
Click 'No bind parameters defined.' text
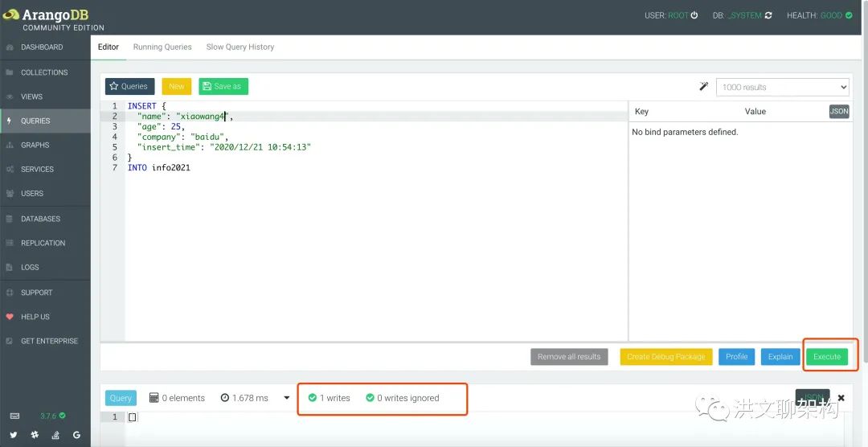(x=685, y=132)
